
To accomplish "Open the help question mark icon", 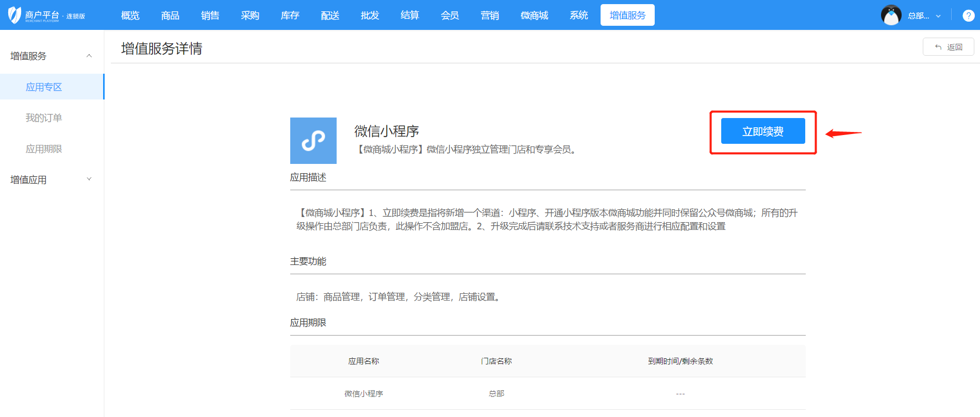I will point(968,15).
